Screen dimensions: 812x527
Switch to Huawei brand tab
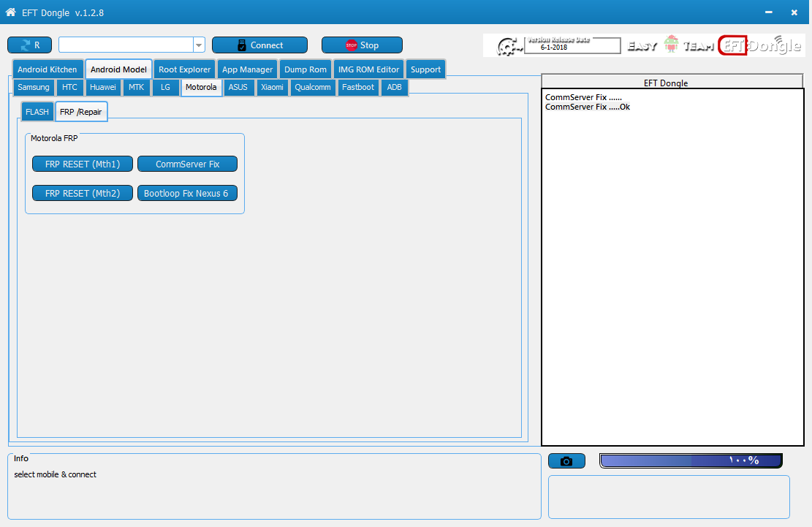click(x=102, y=87)
